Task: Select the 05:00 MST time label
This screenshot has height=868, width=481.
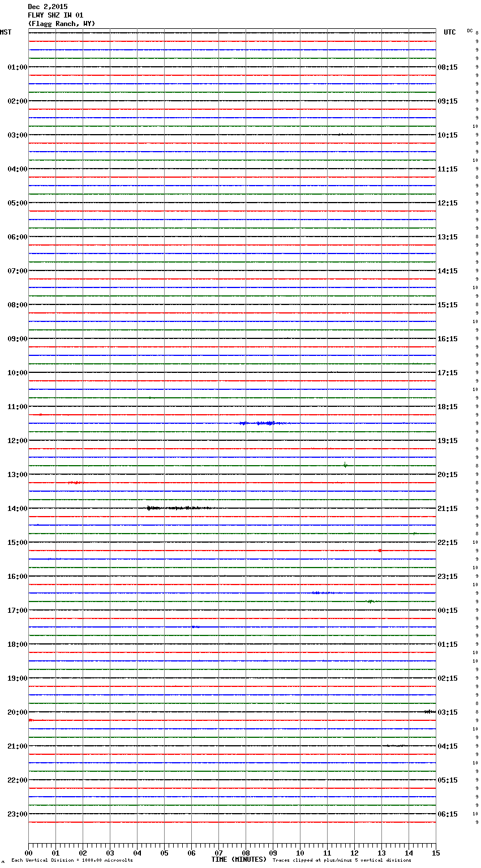Action: tap(18, 203)
